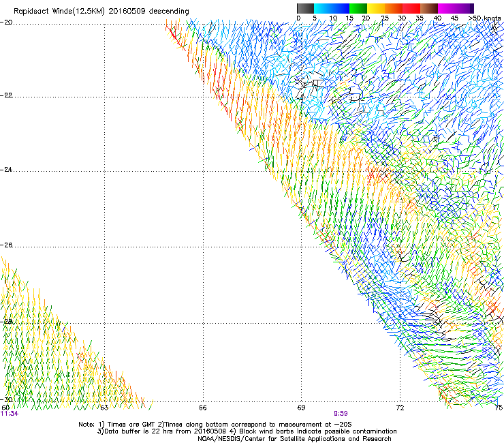504x443 pixels.
Task: Click the "69" longitude axis label
Action: 301,408
